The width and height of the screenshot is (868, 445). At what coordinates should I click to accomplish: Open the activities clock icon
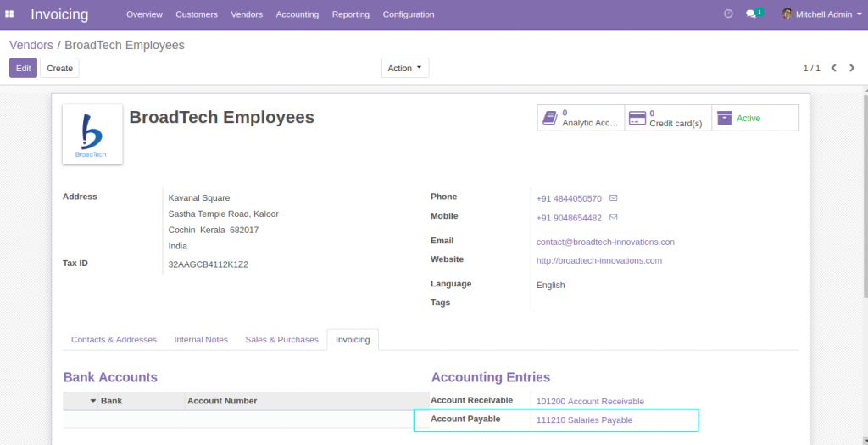point(728,14)
